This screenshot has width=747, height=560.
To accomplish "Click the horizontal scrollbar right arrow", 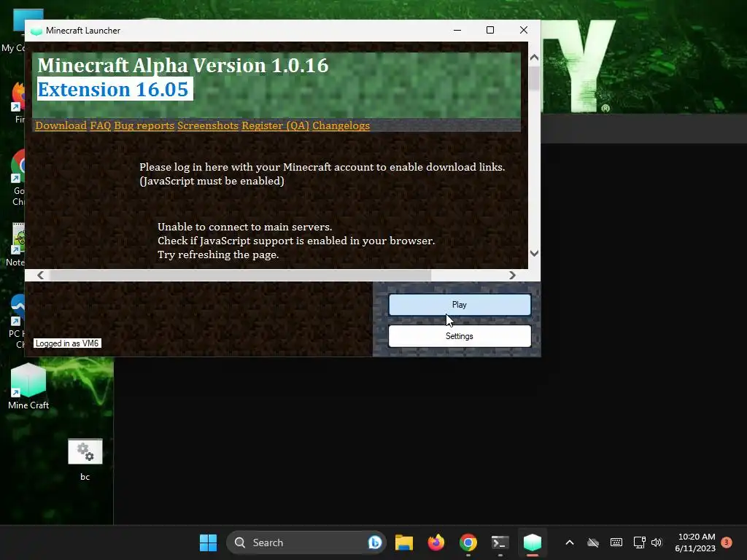I will click(x=512, y=275).
